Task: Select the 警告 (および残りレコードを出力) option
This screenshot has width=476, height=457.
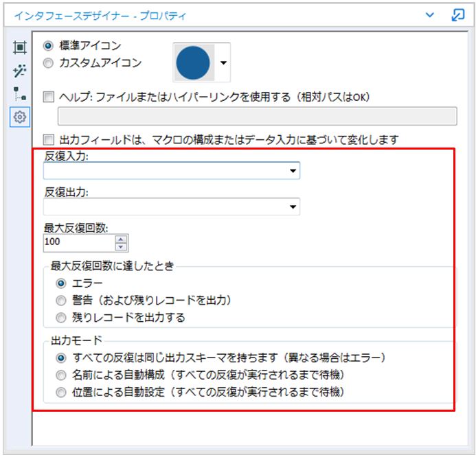Action: click(x=62, y=301)
